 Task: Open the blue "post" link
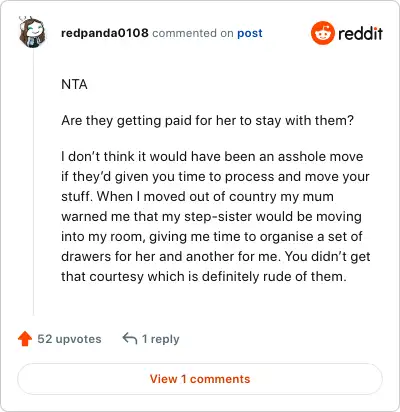point(250,33)
